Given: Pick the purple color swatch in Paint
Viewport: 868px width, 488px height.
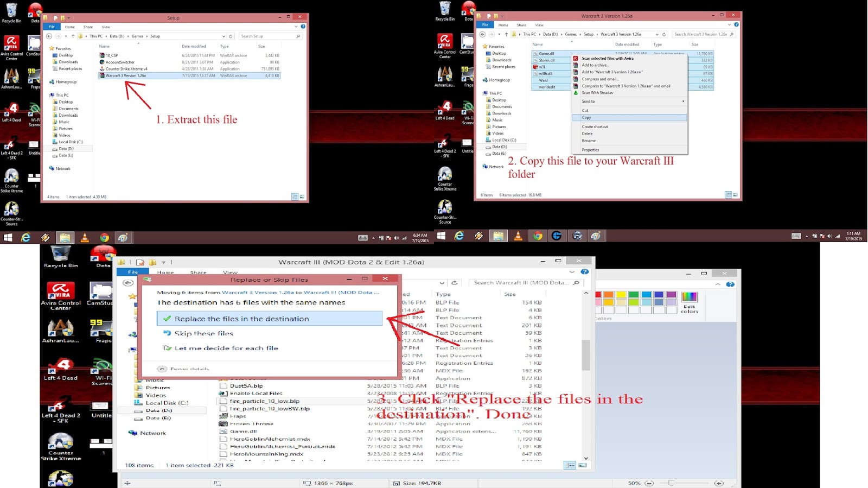Looking at the screenshot, I should (671, 295).
